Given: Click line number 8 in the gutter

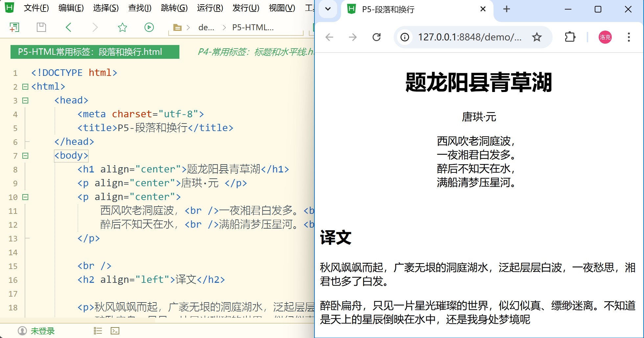Looking at the screenshot, I should (15, 169).
